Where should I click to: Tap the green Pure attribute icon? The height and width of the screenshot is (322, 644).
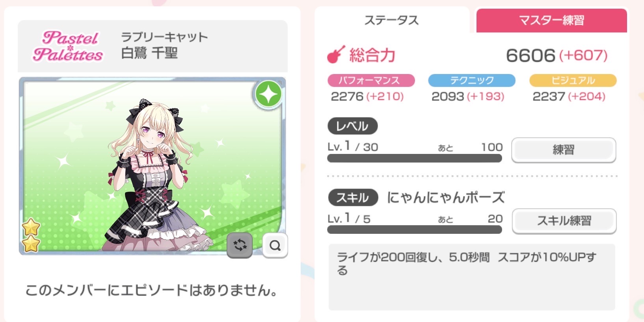click(268, 94)
